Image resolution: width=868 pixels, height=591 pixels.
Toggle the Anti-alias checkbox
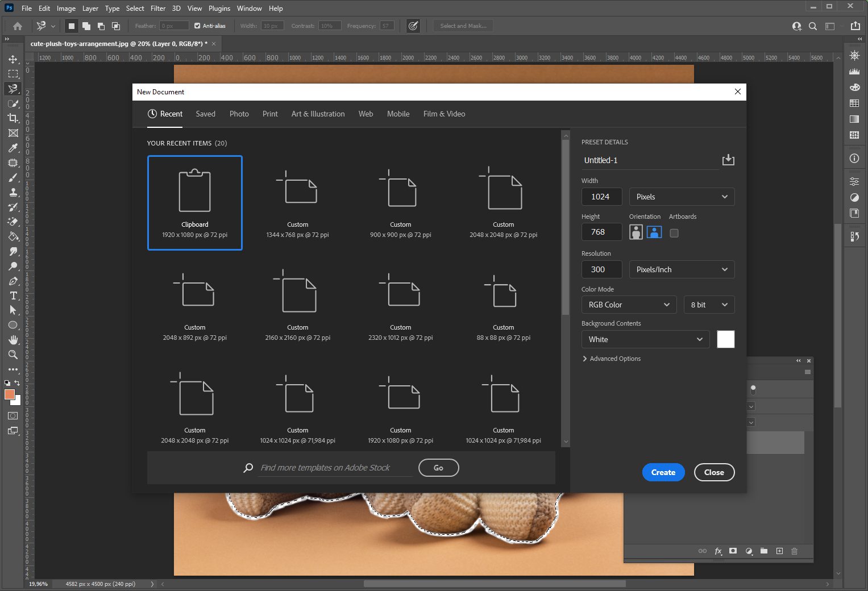click(x=197, y=26)
